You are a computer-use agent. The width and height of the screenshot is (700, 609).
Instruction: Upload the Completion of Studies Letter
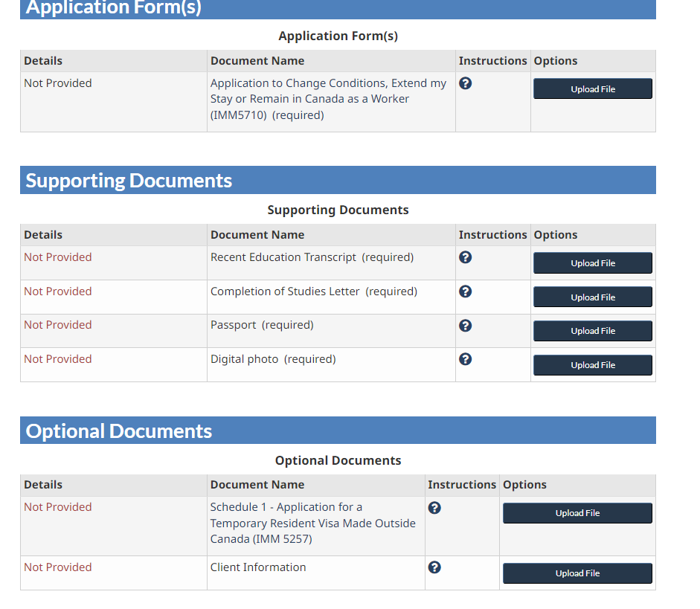click(592, 297)
